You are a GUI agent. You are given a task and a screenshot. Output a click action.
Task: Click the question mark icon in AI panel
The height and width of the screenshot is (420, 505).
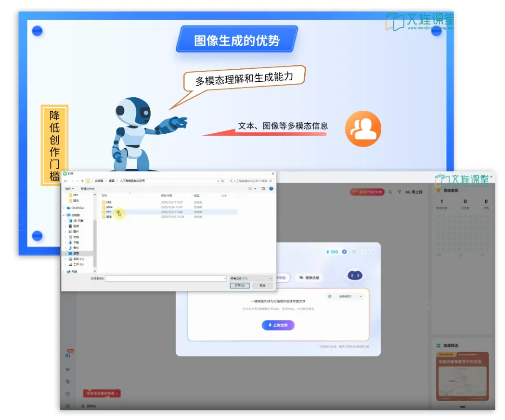click(x=363, y=252)
